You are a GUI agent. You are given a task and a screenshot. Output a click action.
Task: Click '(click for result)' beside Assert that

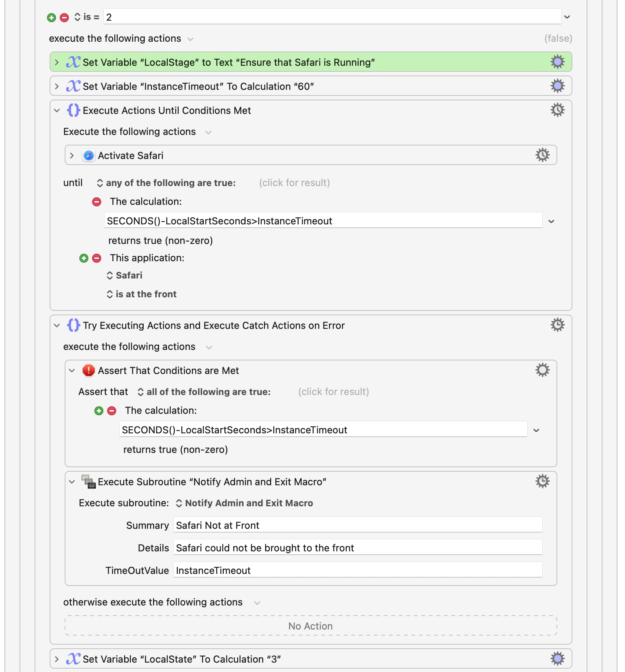333,392
